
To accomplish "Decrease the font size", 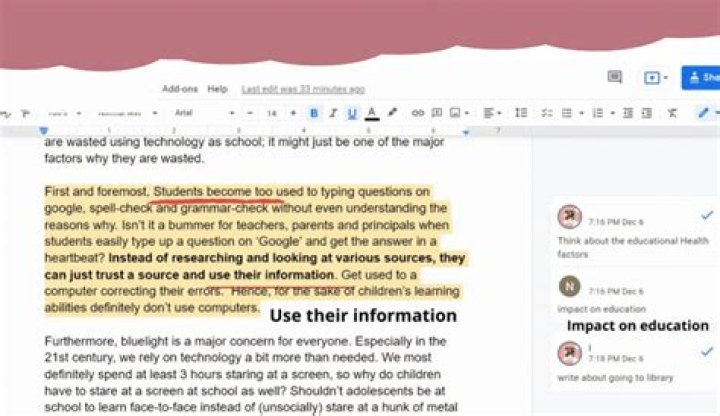I will 250,113.
